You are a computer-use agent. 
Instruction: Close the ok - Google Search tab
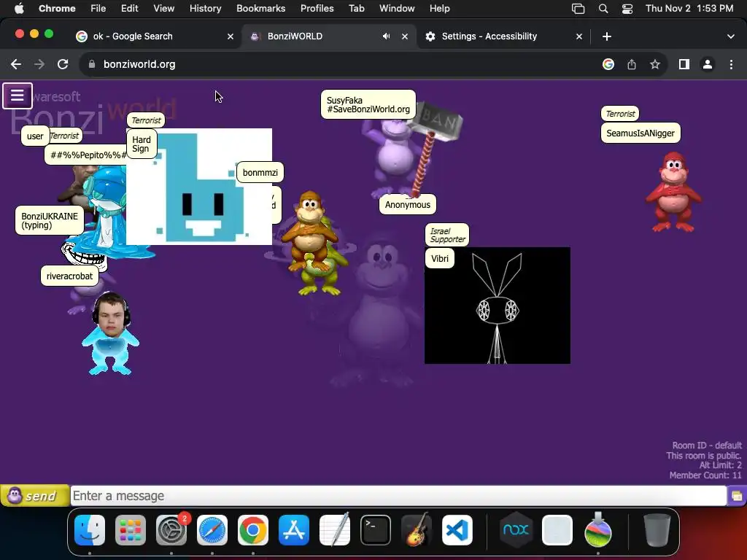coord(231,36)
